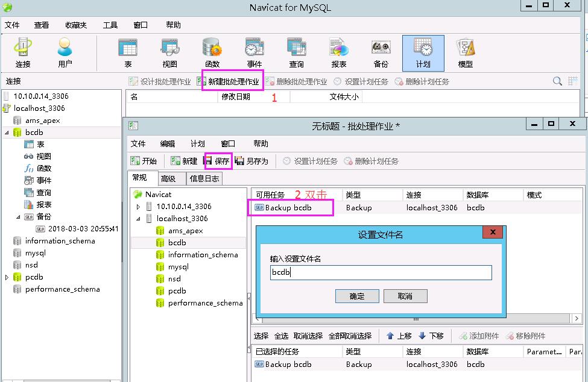
Task: Open the 模型 (Model) toolbar icon
Action: coord(465,53)
